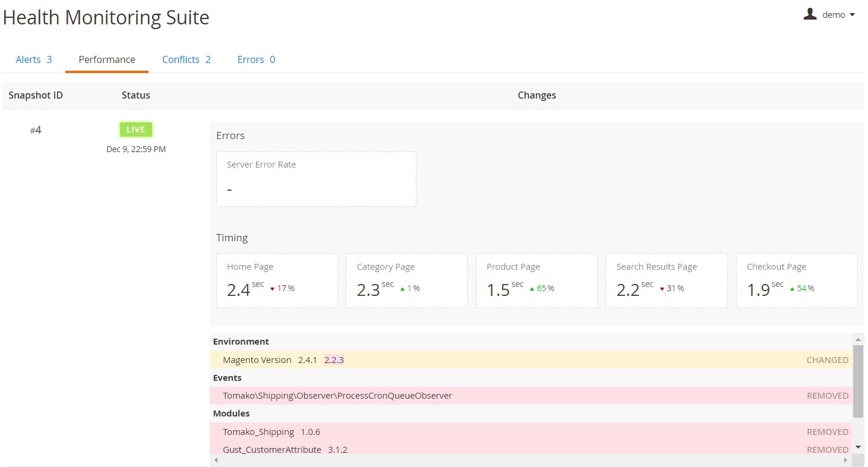The width and height of the screenshot is (868, 467).
Task: Select the Tomako_Shipping removed module row
Action: coord(531,432)
